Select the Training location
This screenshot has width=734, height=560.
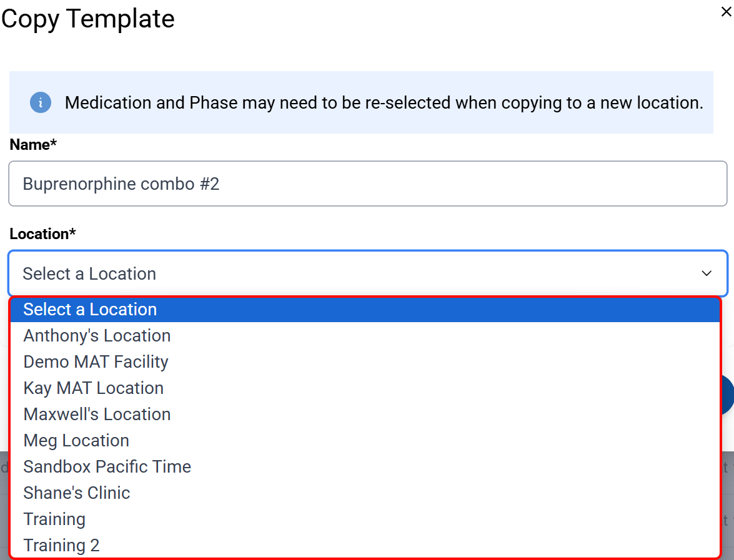(x=54, y=519)
